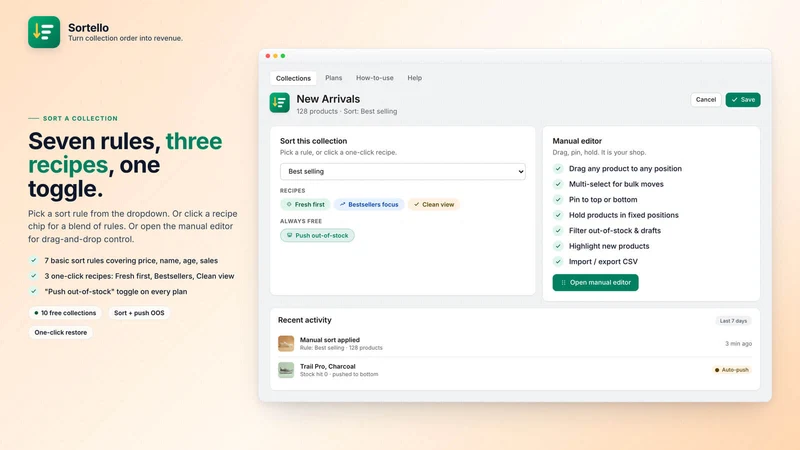
Task: Click checkmark beside Push out-of-stock toggle text
Action: click(33, 291)
